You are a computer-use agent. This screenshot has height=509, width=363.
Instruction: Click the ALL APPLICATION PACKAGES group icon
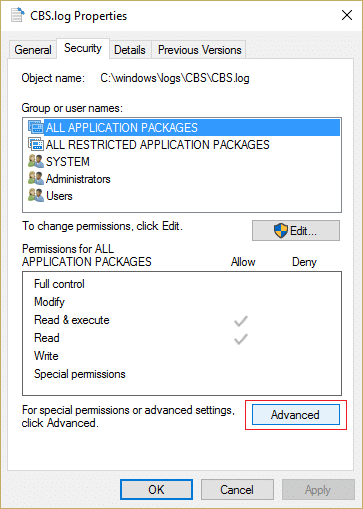(36, 127)
